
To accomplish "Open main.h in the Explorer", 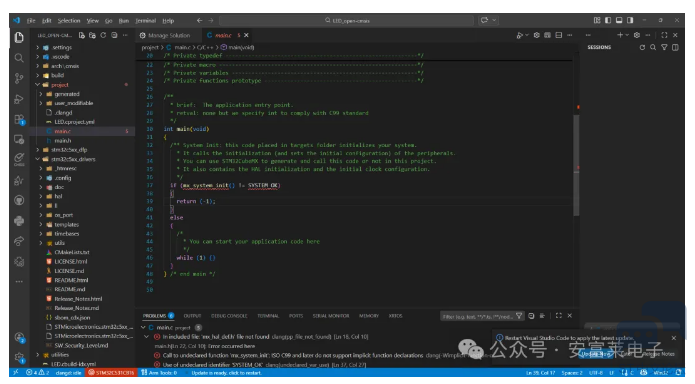I will [62, 141].
